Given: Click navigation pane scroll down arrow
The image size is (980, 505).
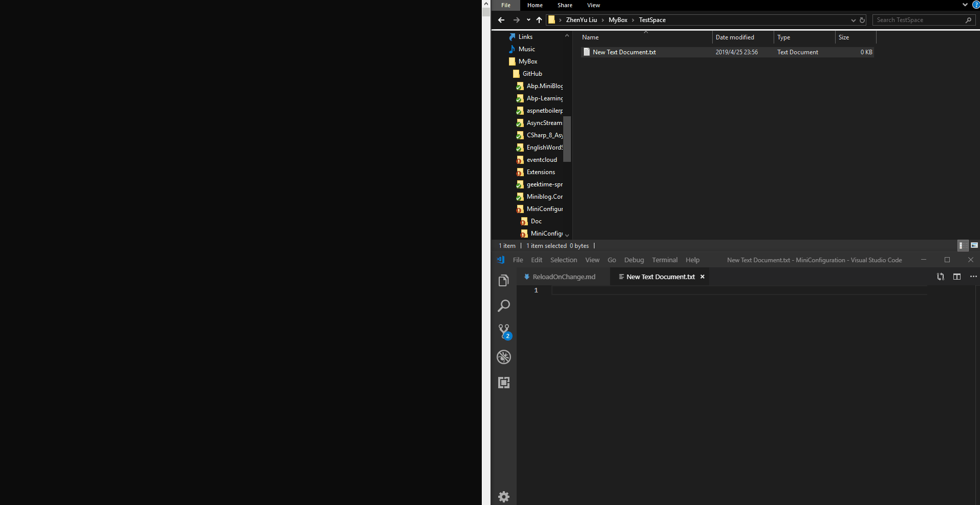Looking at the screenshot, I should (x=567, y=235).
